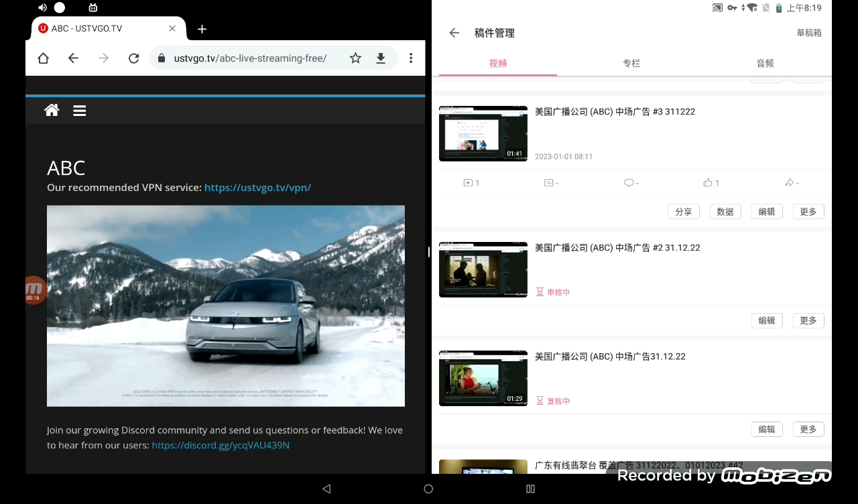Tap the battery status icon
Screen dimensions: 858x504
(x=779, y=8)
